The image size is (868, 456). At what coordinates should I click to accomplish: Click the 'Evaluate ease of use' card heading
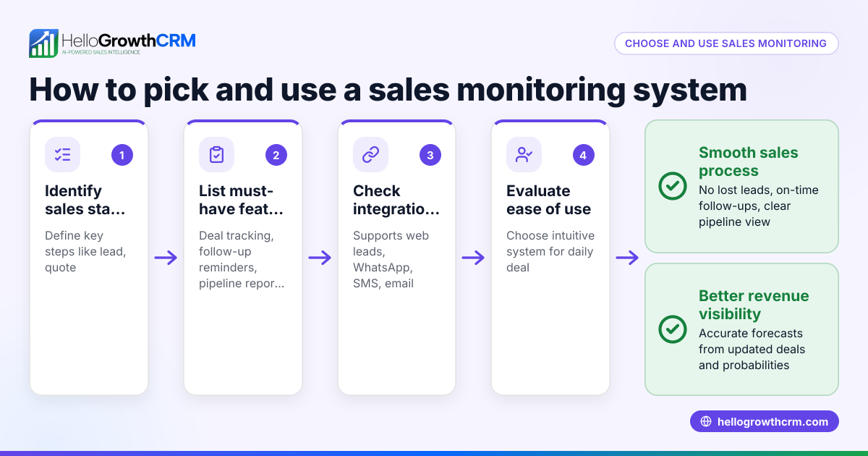point(548,200)
